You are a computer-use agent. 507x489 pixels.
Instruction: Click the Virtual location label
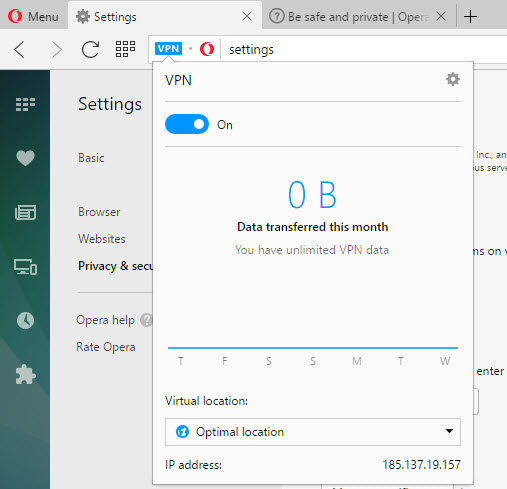(x=206, y=401)
